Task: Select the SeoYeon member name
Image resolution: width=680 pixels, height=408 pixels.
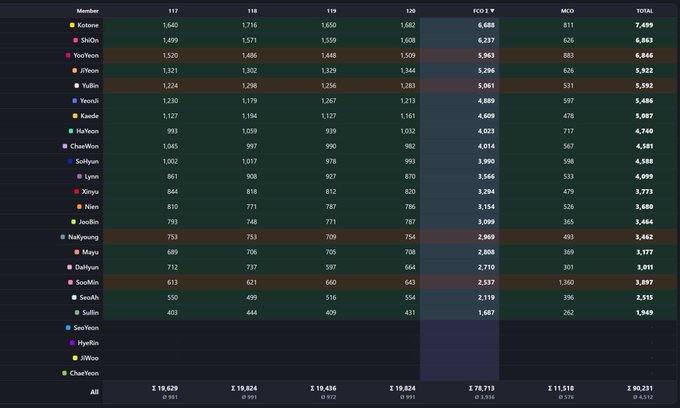Action: [86, 328]
